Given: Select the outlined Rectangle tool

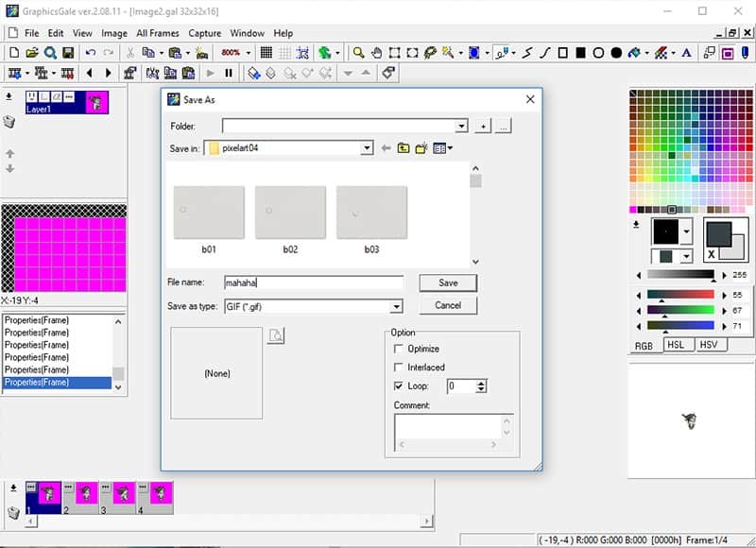Looking at the screenshot, I should click(562, 53).
